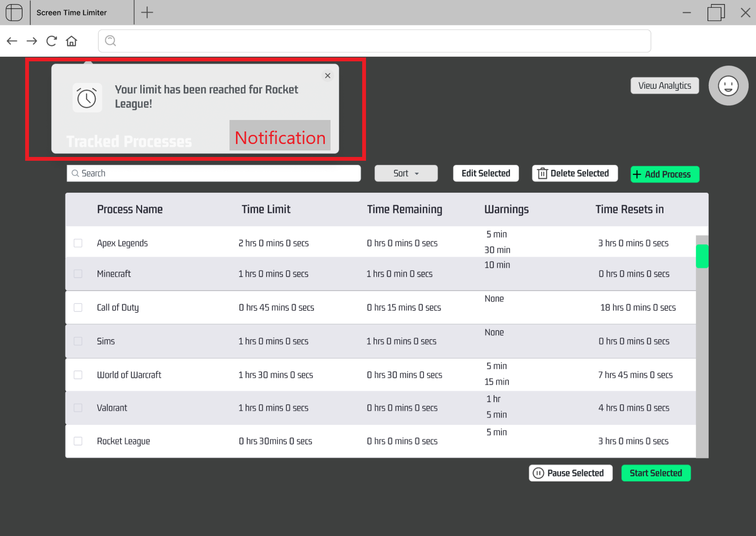
Task: Click World of Warcraft's 15 min warning
Action: pyautogui.click(x=497, y=382)
